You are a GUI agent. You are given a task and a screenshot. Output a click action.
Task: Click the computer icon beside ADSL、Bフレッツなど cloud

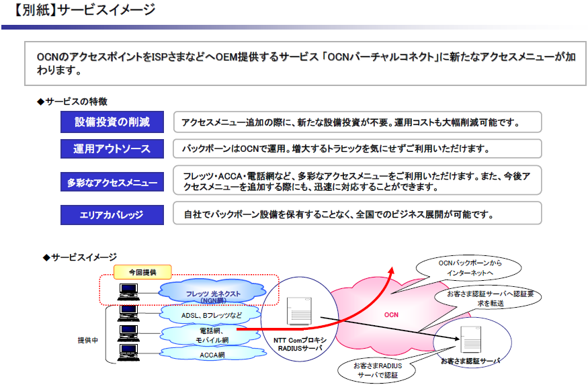(128, 313)
